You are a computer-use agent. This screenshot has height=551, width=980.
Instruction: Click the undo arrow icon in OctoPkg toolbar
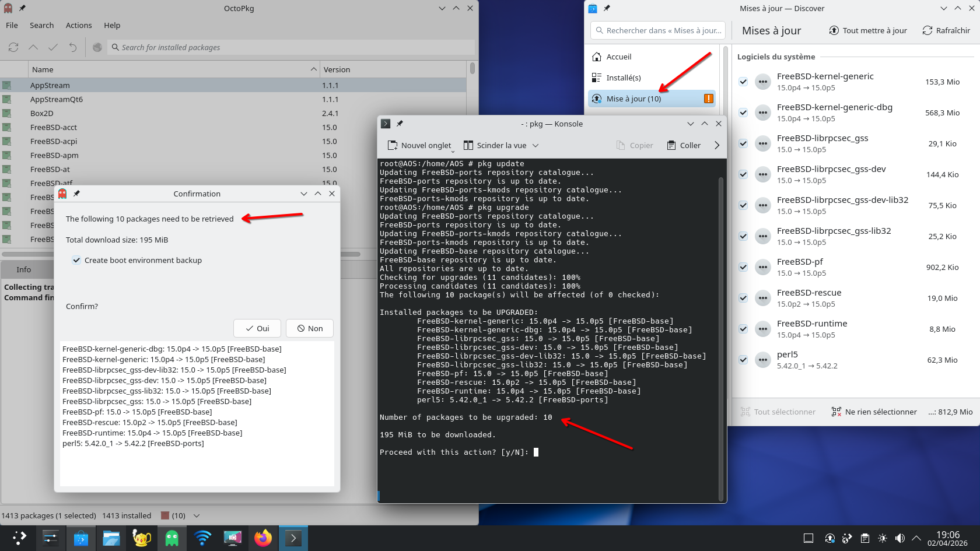point(73,47)
